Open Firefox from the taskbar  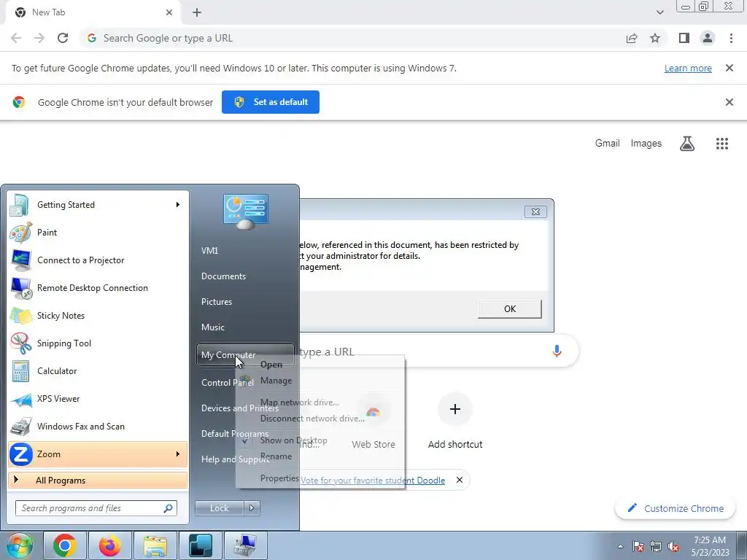point(109,545)
